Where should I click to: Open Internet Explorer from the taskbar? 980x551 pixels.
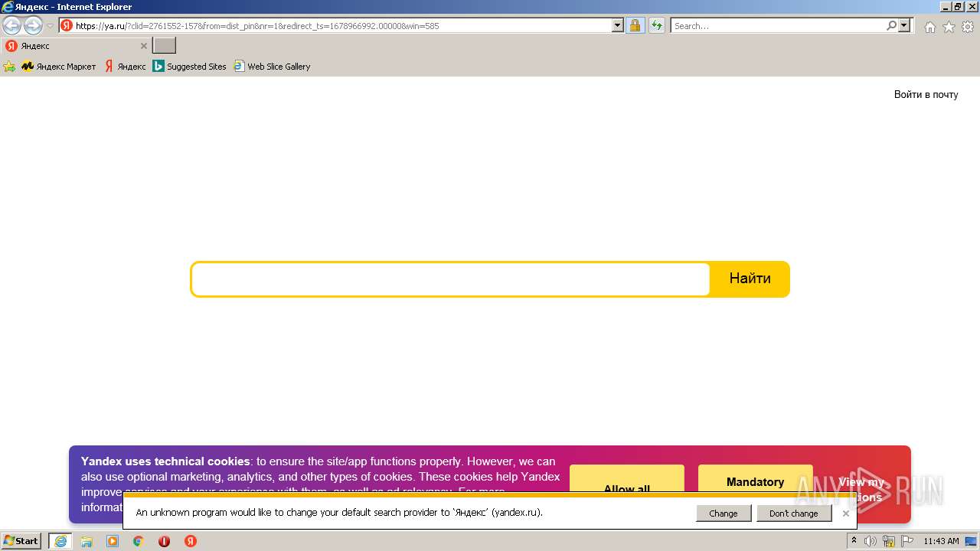(x=60, y=541)
